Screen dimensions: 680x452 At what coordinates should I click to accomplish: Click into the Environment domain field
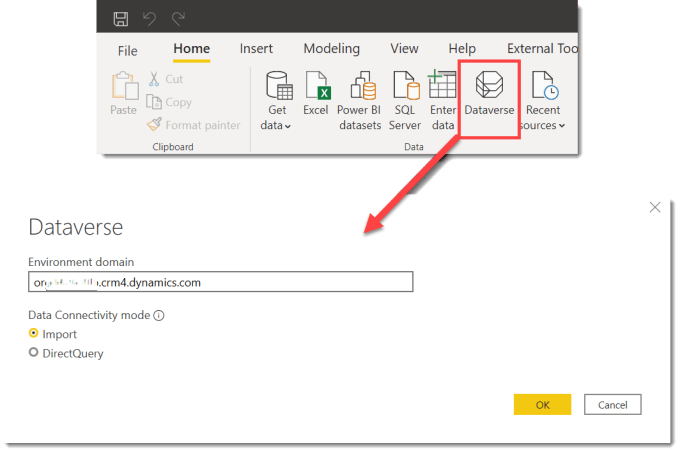point(221,282)
